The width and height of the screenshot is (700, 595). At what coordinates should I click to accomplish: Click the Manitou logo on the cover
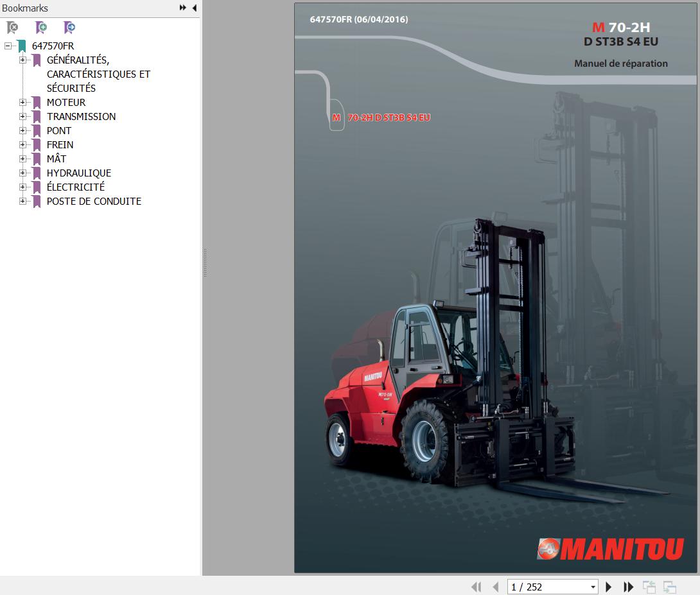(610, 549)
